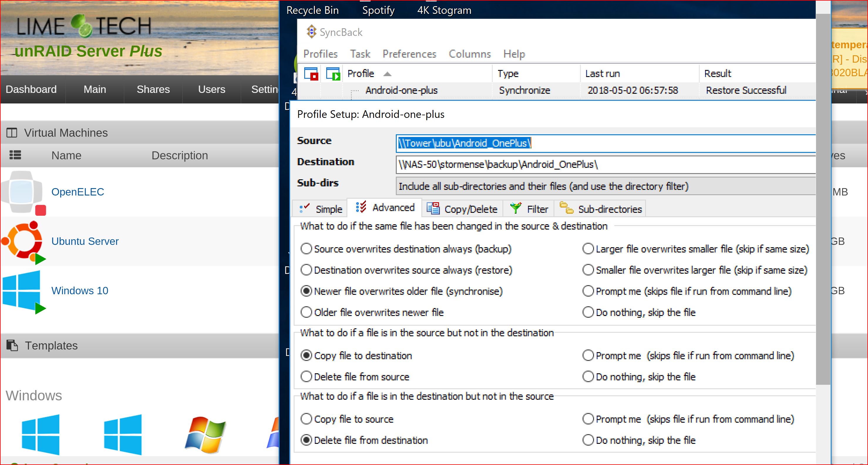This screenshot has height=465, width=868.
Task: Click the Result column header
Action: pos(758,73)
